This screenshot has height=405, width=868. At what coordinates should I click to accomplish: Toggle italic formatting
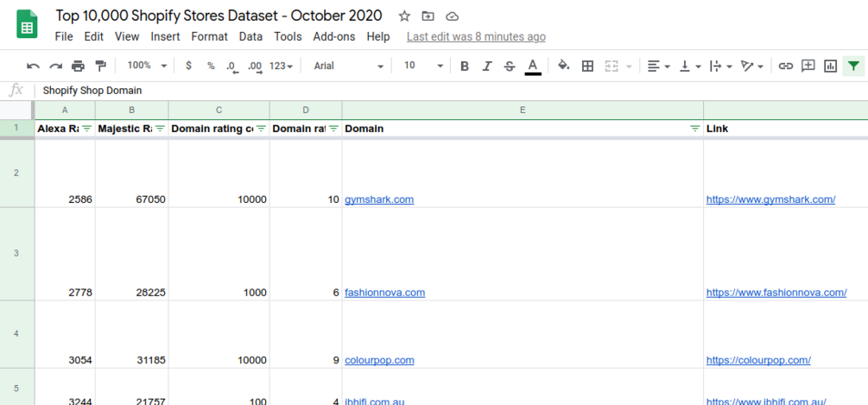point(487,66)
